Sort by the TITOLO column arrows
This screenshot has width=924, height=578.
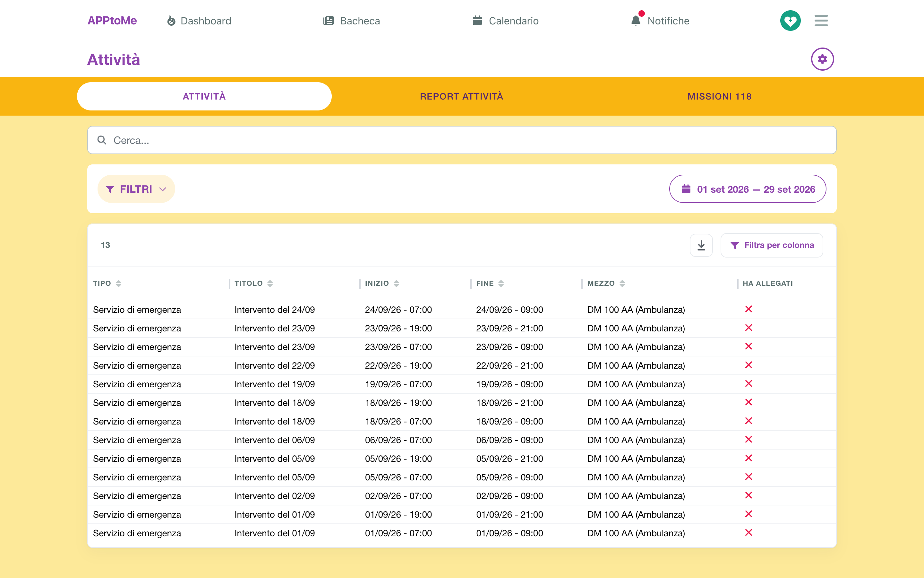270,283
